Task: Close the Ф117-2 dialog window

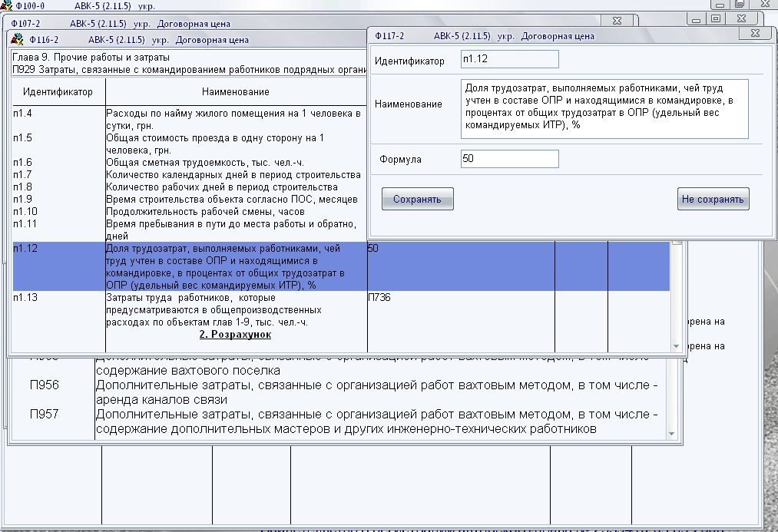Action: [755, 33]
